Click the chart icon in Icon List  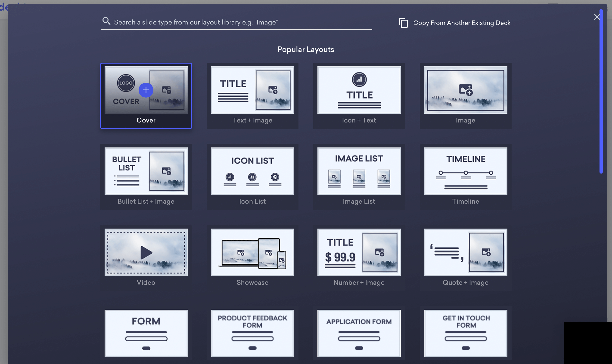[x=230, y=177]
